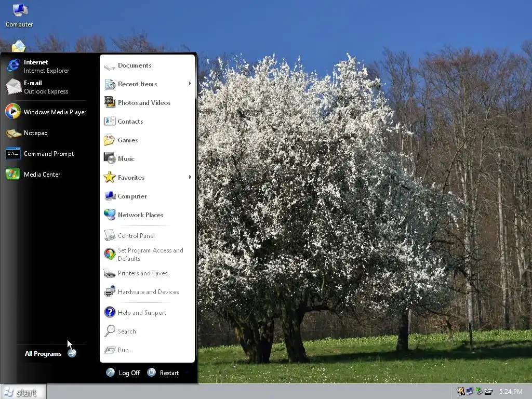
Task: Choose Set Program Access and Defaults
Action: (x=147, y=254)
